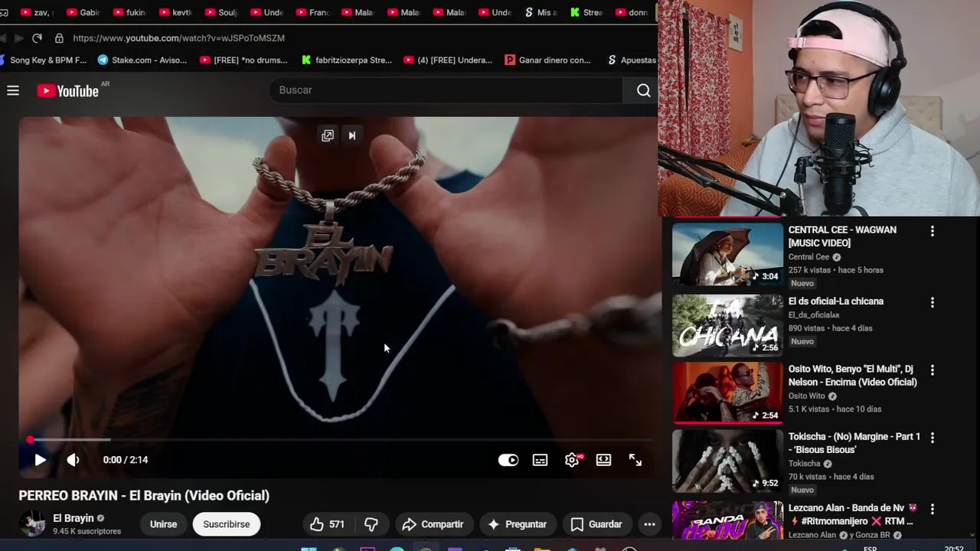
Task: Toggle the autoplay switch in player
Action: pos(508,460)
